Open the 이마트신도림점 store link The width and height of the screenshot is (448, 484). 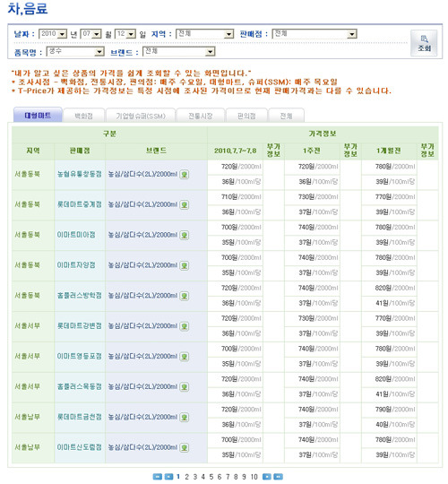[79, 447]
